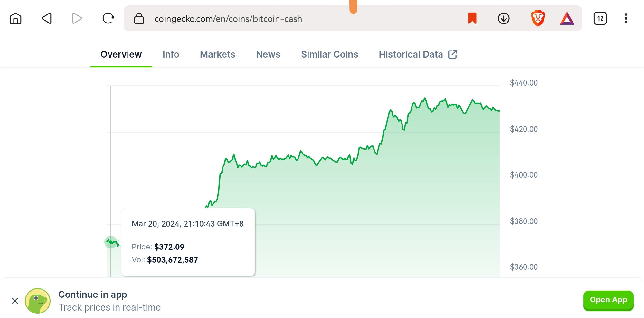Go forward to next page

(x=77, y=18)
